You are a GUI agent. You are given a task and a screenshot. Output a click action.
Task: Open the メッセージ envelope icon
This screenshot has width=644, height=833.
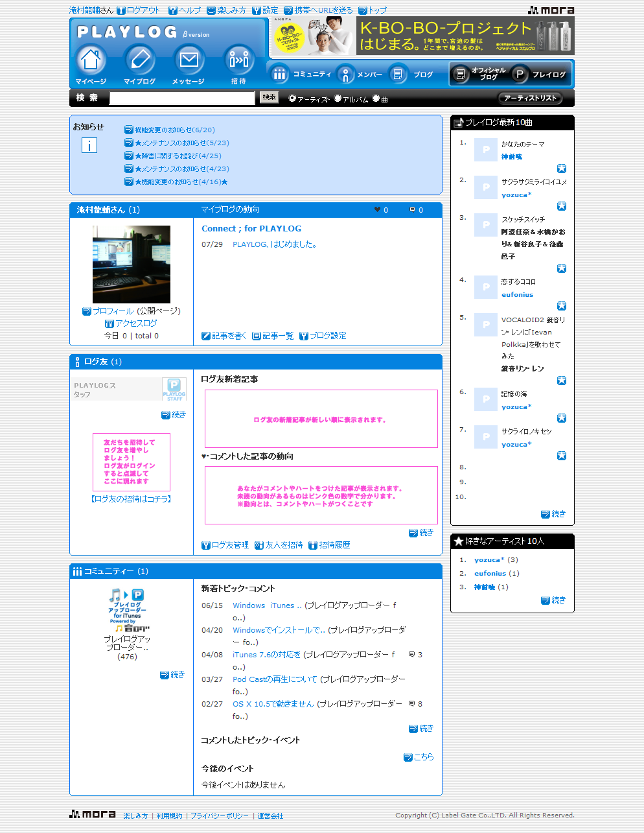tap(189, 61)
